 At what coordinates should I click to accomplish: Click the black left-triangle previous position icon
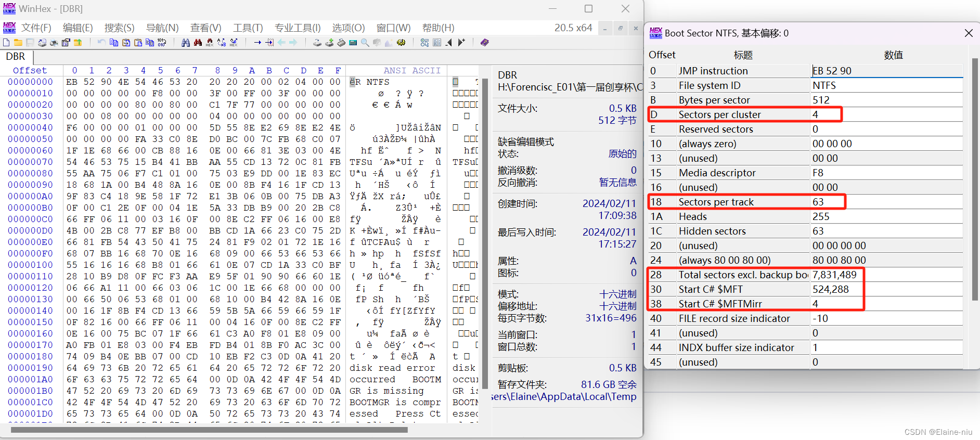[448, 43]
